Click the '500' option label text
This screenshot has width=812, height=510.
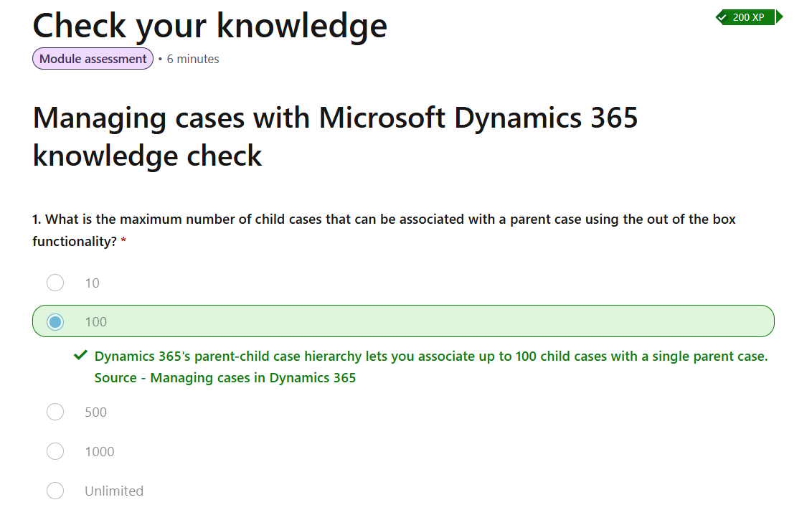(96, 412)
